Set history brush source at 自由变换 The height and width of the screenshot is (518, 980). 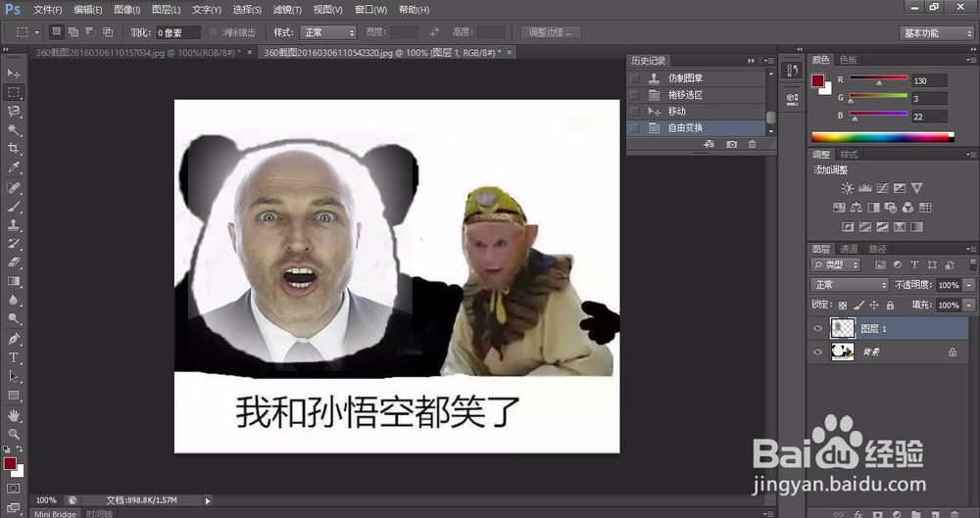pos(635,128)
